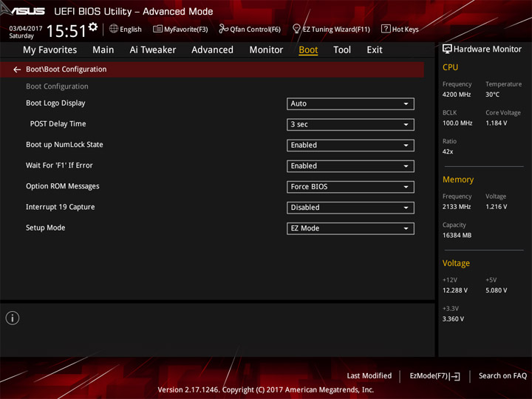
Task: Open the Wait For 'F1' If Error dropdown
Action: click(x=350, y=166)
